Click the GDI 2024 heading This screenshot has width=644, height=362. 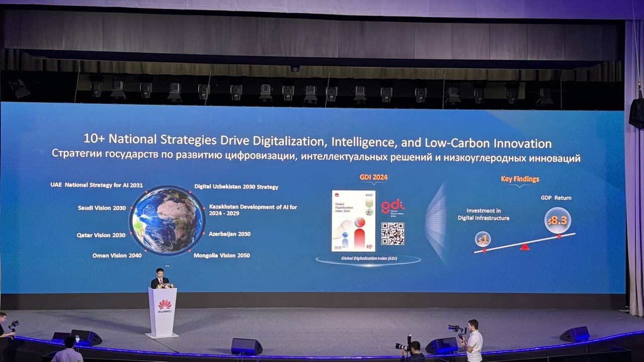pyautogui.click(x=373, y=177)
